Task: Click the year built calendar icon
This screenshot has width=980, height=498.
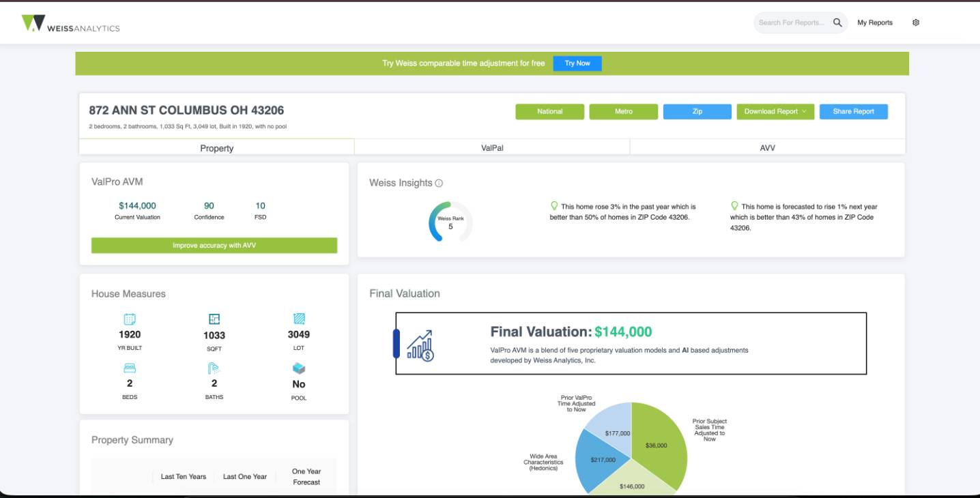Action: (130, 319)
